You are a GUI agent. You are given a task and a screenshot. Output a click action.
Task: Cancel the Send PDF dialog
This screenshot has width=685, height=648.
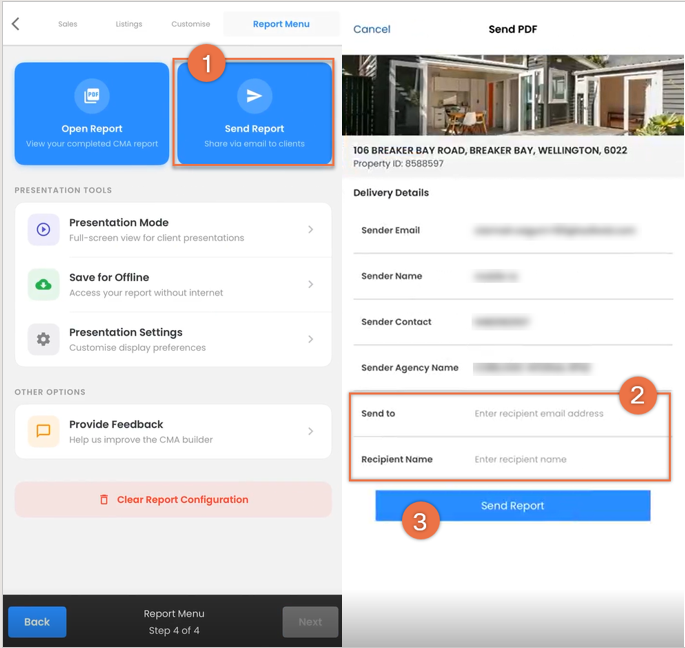coord(372,29)
